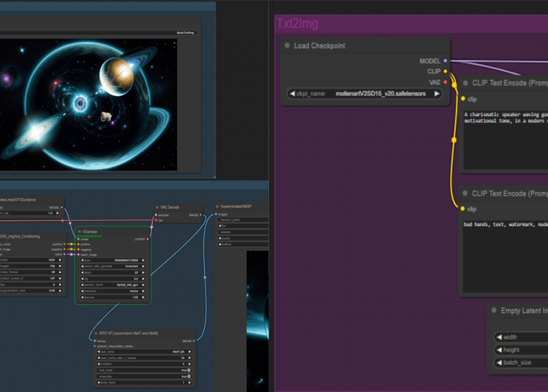Collapse the VAE Decode node using its dot

156,207
